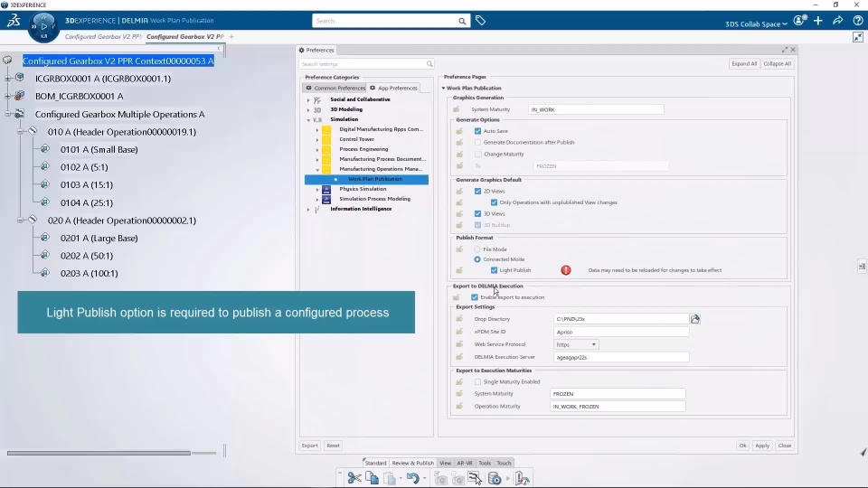Toggle the Light Publish checkbox
This screenshot has width=868, height=488.
pos(494,270)
